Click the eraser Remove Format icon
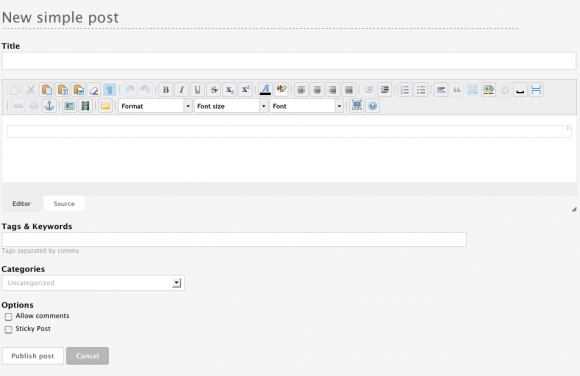Image resolution: width=580 pixels, height=376 pixels. (94, 90)
